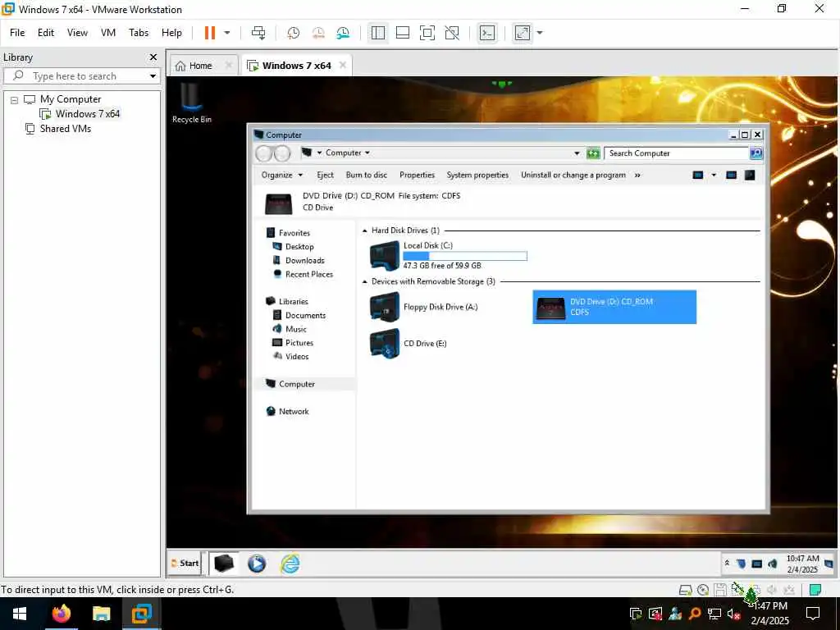Select CD Drive (E:)
The height and width of the screenshot is (630, 840).
click(x=409, y=344)
